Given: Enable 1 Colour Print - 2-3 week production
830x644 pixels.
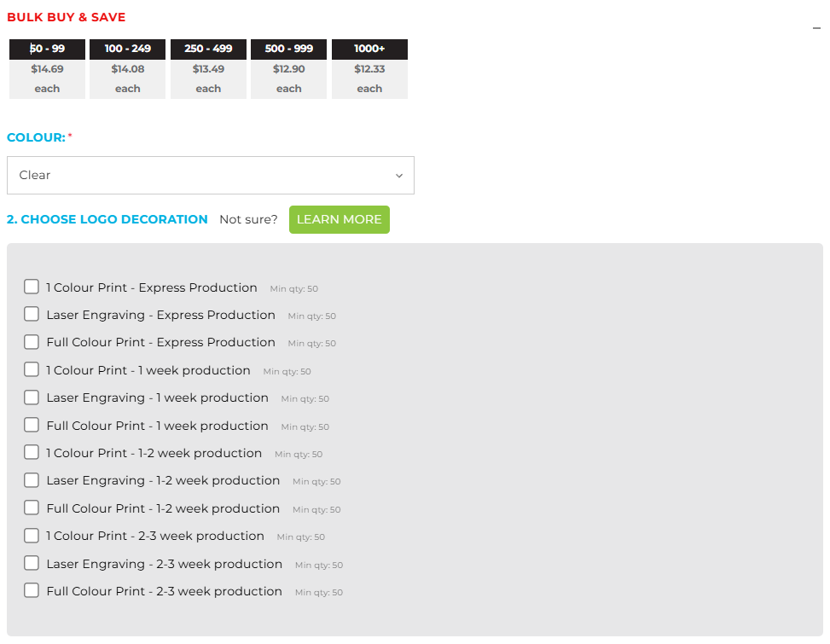Looking at the screenshot, I should click(x=32, y=536).
